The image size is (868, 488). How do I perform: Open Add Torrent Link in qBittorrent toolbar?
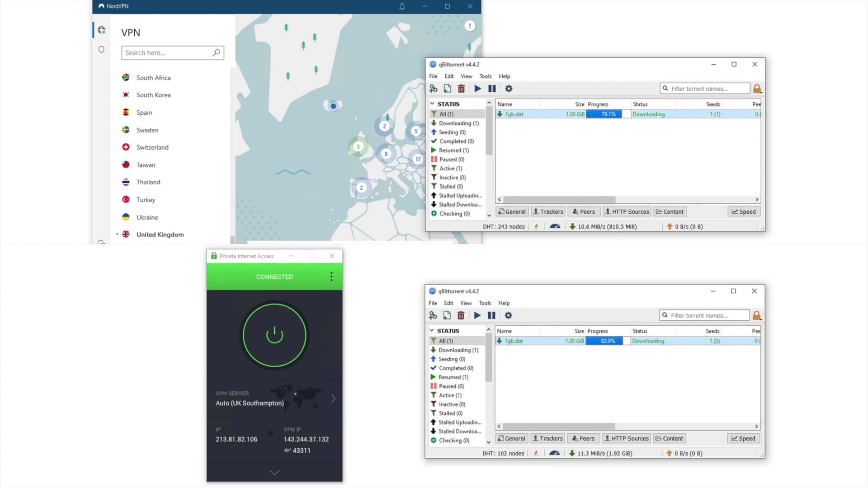tap(433, 89)
